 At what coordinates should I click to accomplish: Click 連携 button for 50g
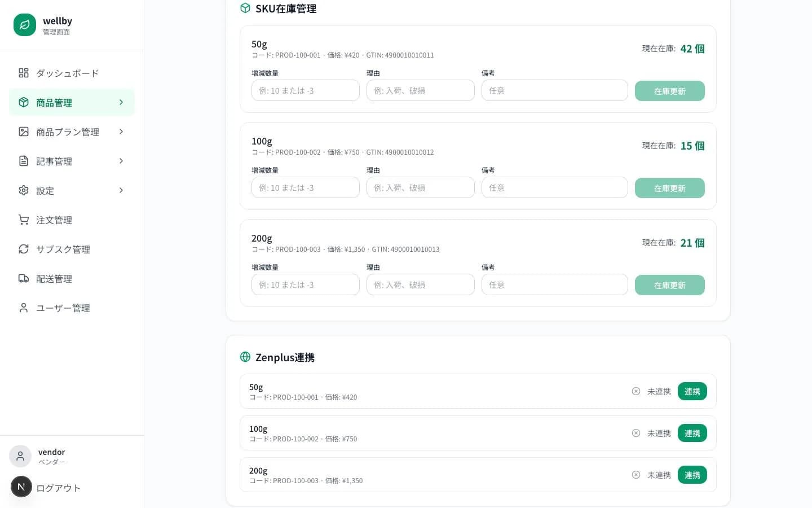point(692,391)
